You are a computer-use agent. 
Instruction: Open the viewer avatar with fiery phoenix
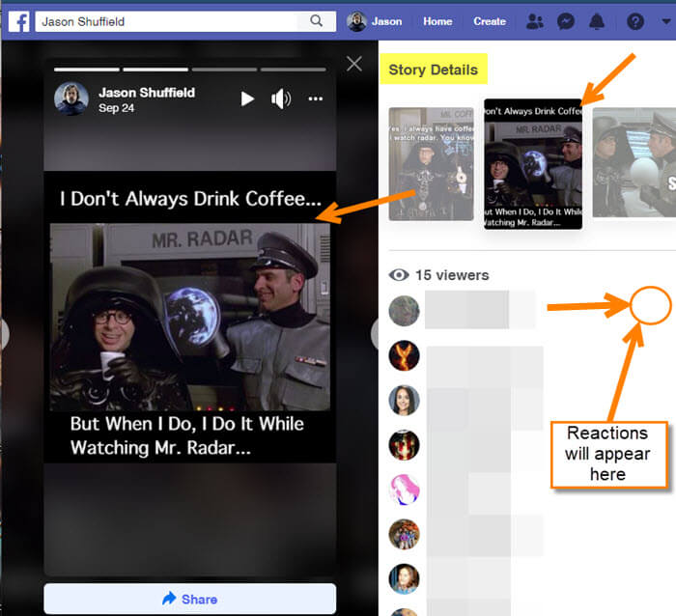(404, 355)
